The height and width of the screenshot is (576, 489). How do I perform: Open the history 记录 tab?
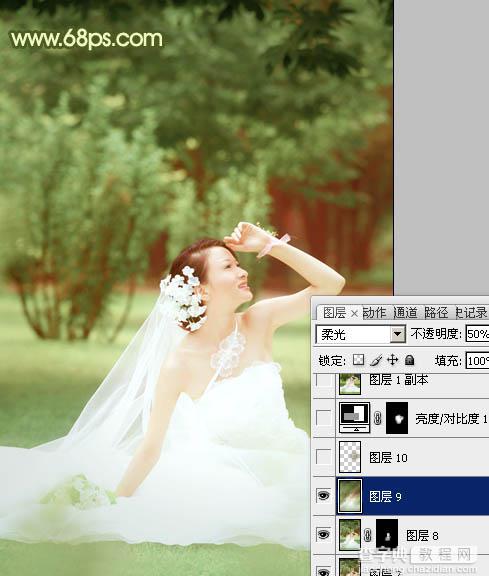[x=472, y=313]
